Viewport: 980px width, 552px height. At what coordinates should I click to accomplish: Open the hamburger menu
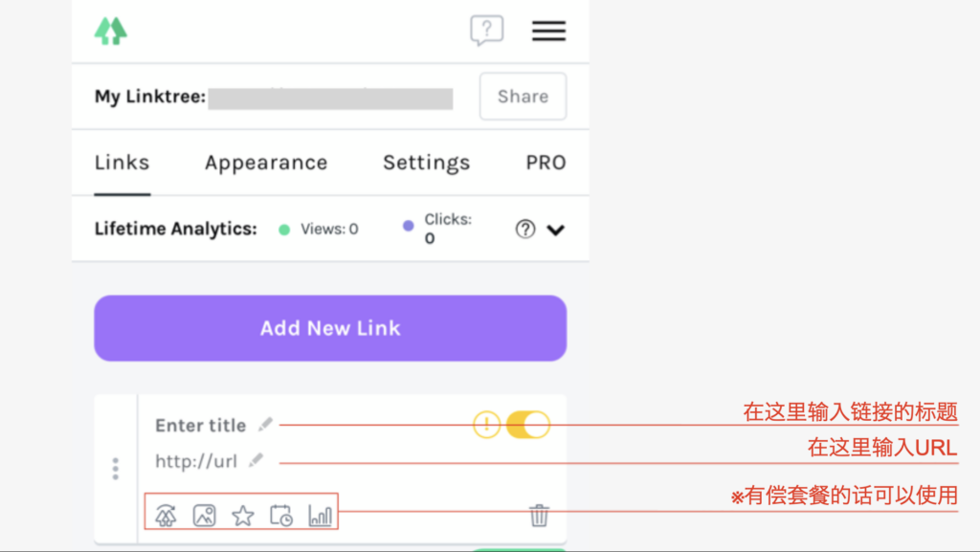(x=548, y=31)
